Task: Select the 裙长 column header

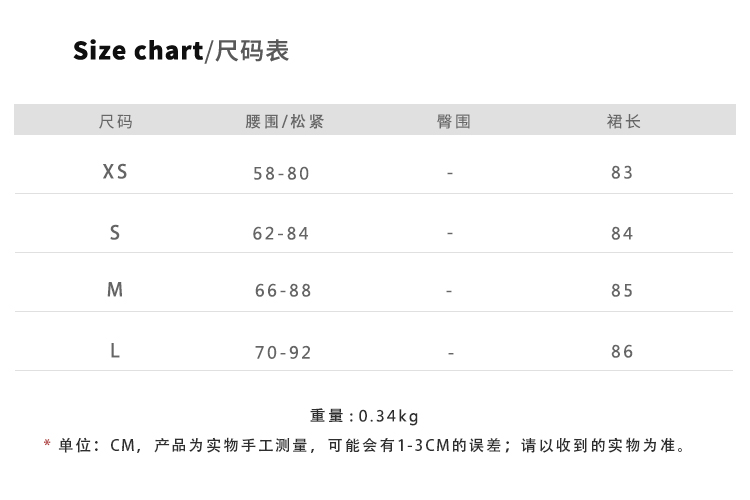Action: [x=623, y=122]
